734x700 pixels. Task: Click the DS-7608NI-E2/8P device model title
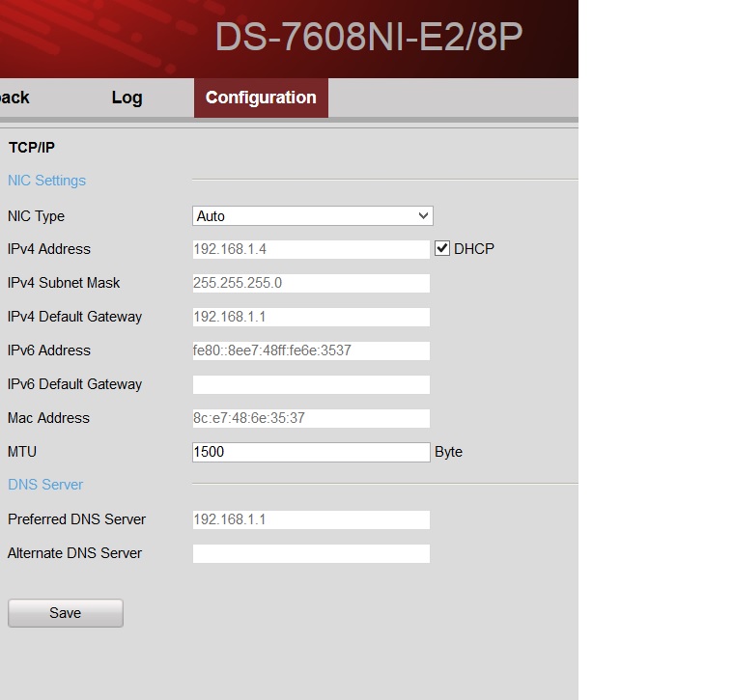[368, 37]
